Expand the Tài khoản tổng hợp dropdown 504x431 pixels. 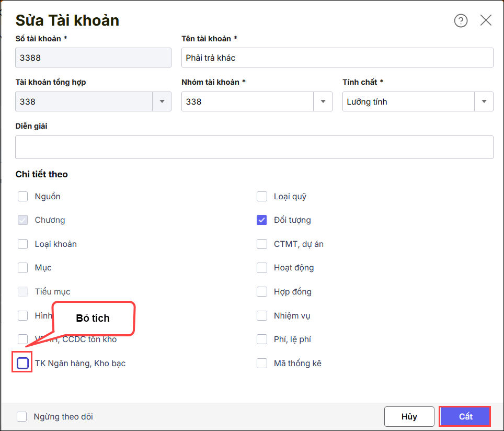click(x=162, y=101)
